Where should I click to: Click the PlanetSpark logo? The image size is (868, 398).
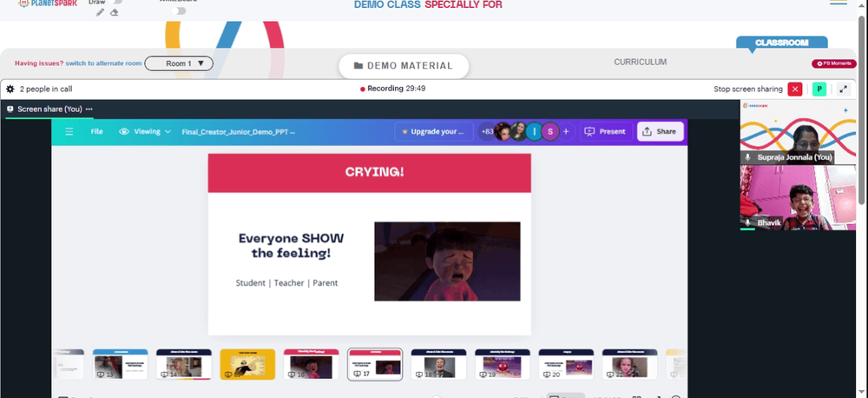(x=47, y=3)
